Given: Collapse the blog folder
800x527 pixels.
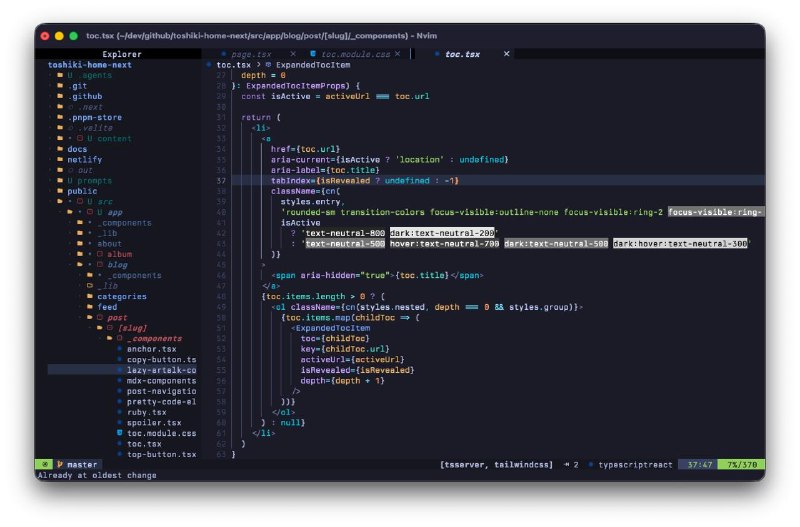Looking at the screenshot, I should (x=117, y=265).
